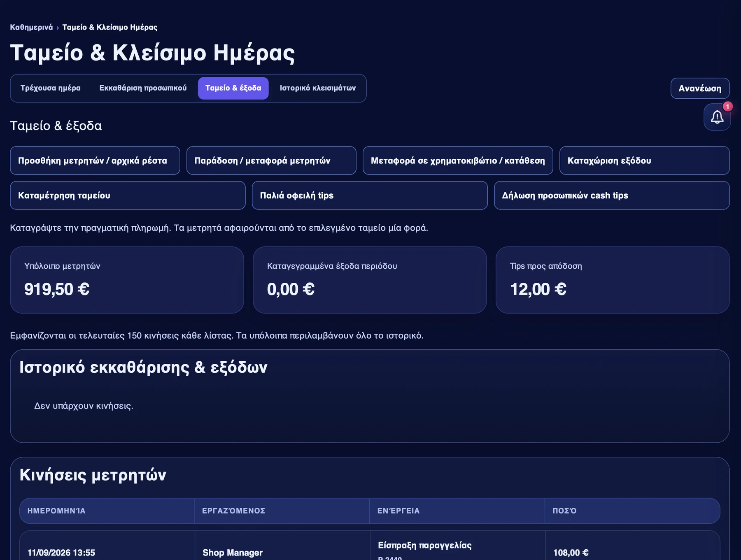Click the Καταγεγραμμένα έξοδα περιόδου card

tap(370, 280)
